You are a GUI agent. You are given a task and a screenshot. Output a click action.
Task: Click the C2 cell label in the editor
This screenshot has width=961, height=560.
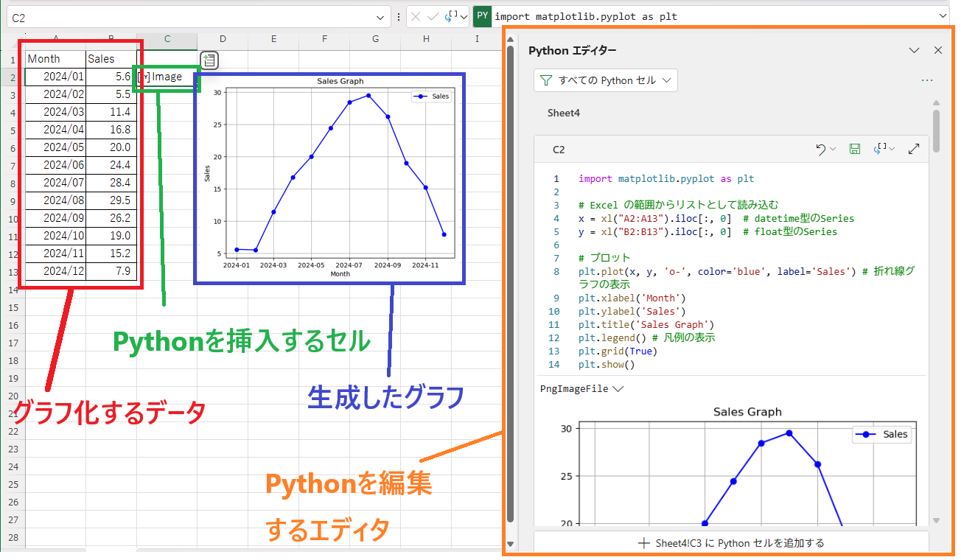(559, 150)
